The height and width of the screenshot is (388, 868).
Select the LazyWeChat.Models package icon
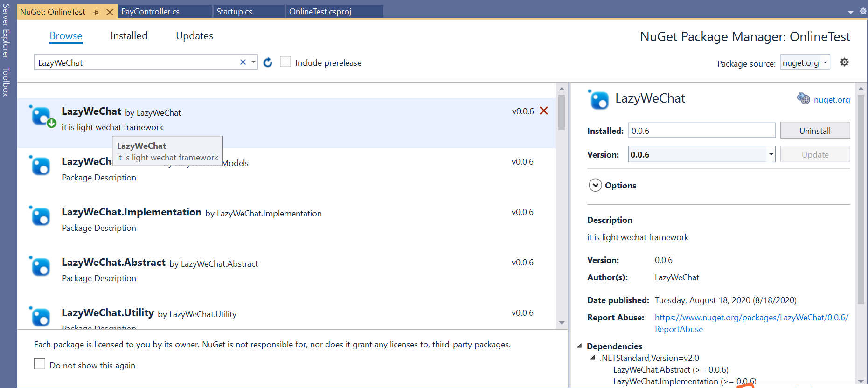pos(40,166)
